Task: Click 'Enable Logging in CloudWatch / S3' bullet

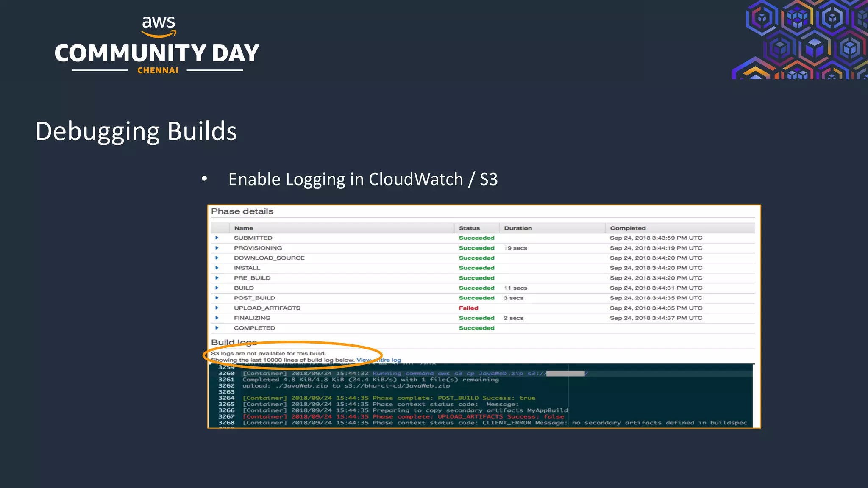Action: 363,180
